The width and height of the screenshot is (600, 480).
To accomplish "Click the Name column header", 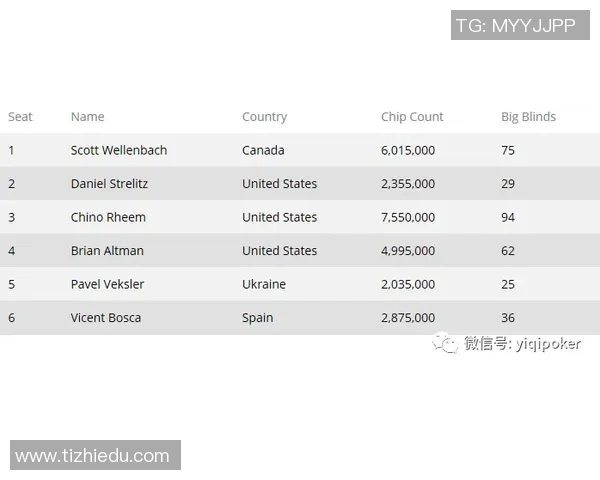I will point(87,117).
